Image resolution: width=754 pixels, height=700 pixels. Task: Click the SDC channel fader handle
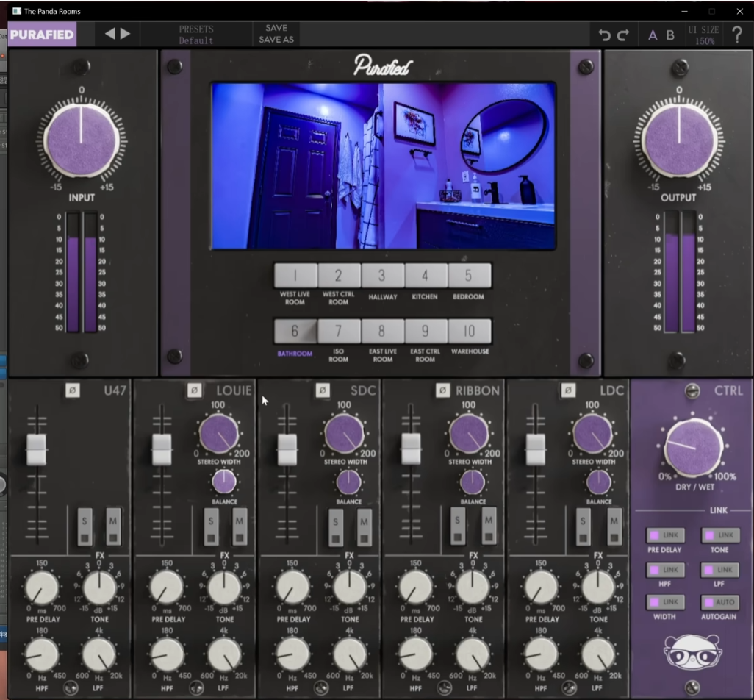[x=287, y=449]
